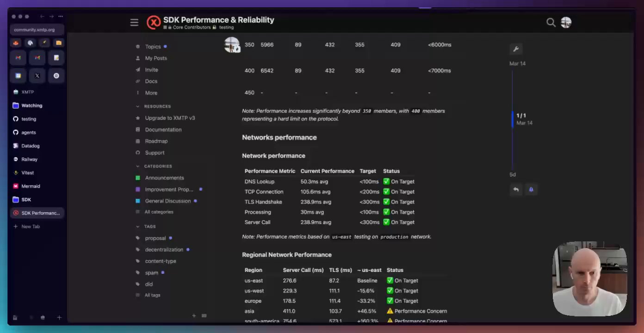The height and width of the screenshot is (333, 644).
Task: Click the wrench topic admin icon
Action: [x=516, y=49]
